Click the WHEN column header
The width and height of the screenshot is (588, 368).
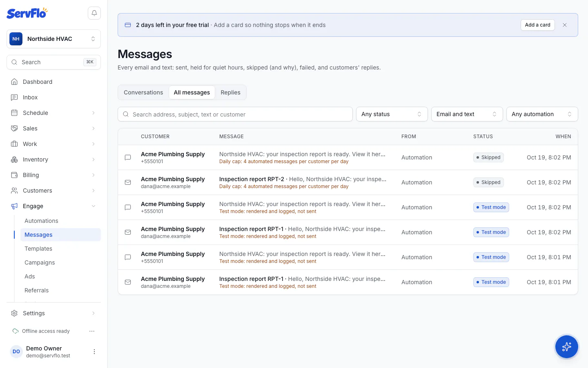tap(563, 137)
